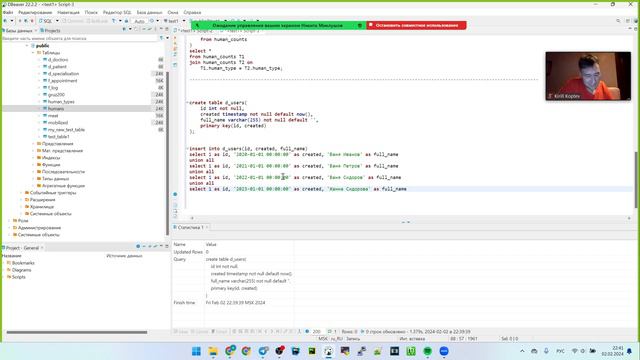Show hidden system tray icons chevron

[x=522, y=351]
